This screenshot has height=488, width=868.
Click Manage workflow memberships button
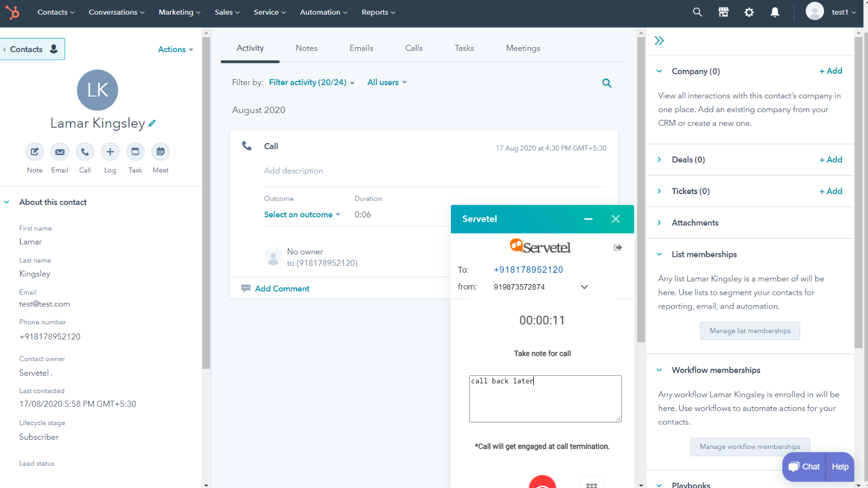tap(750, 446)
